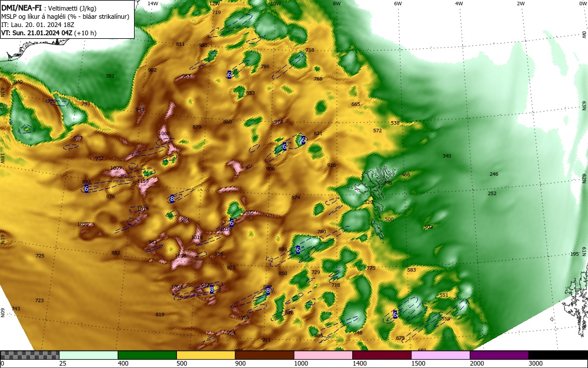Select the '2W' longitude label

click(x=521, y=4)
